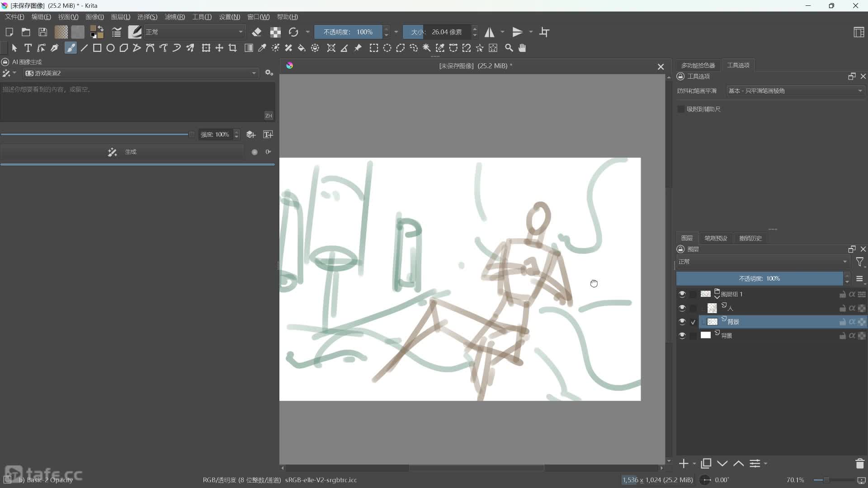
Task: Open the 文件 menu
Action: pos(14,17)
